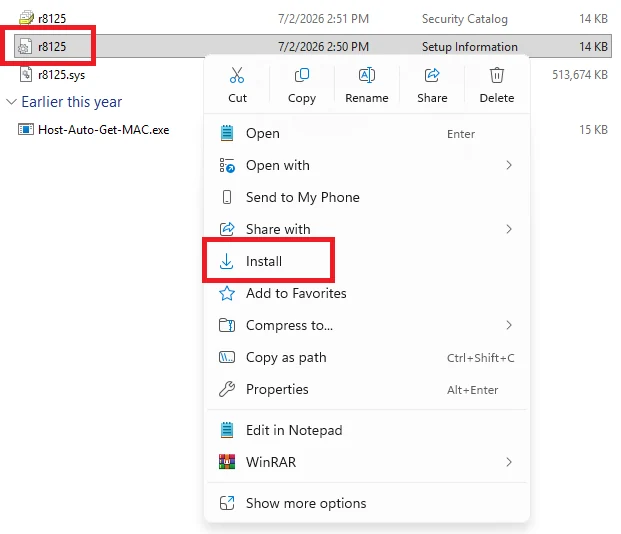Click the Setup Information r8125 file icon
The image size is (621, 534).
coord(25,46)
